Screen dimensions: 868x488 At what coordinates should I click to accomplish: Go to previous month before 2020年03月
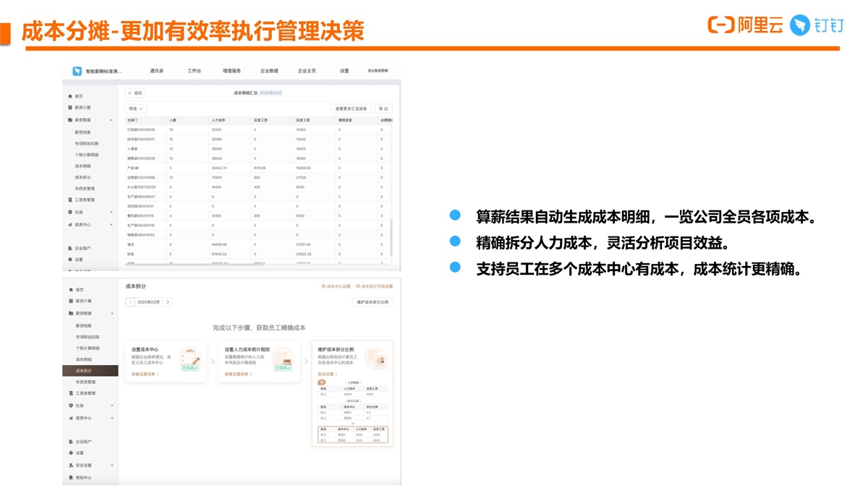pyautogui.click(x=131, y=302)
